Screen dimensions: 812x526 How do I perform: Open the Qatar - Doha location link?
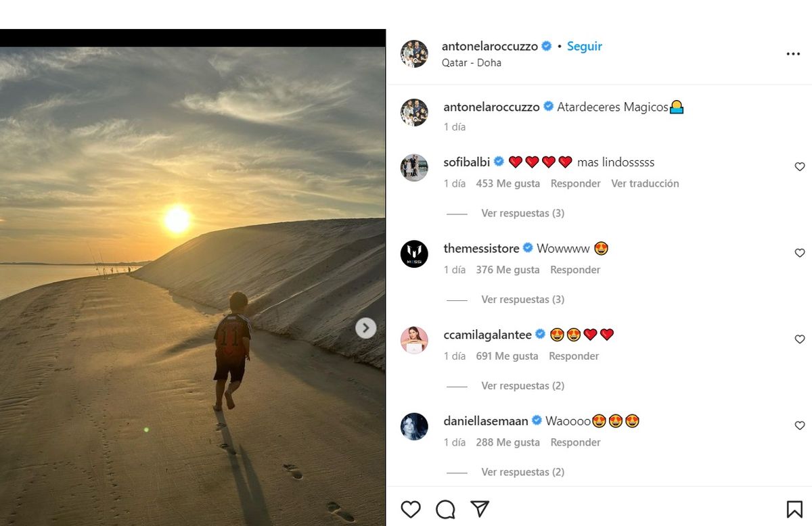point(471,63)
